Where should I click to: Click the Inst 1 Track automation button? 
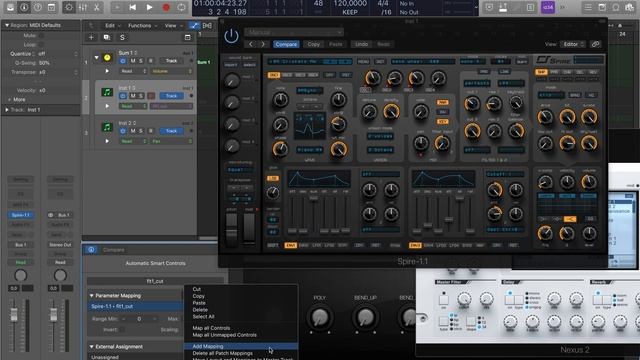point(171,96)
